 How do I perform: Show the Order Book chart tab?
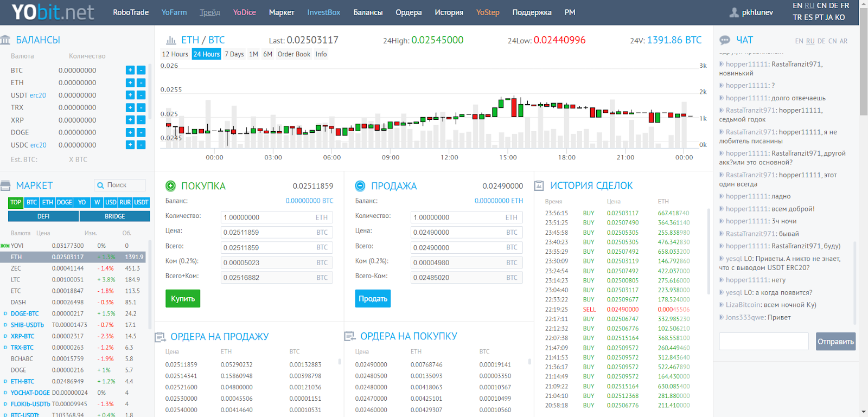pos(294,54)
